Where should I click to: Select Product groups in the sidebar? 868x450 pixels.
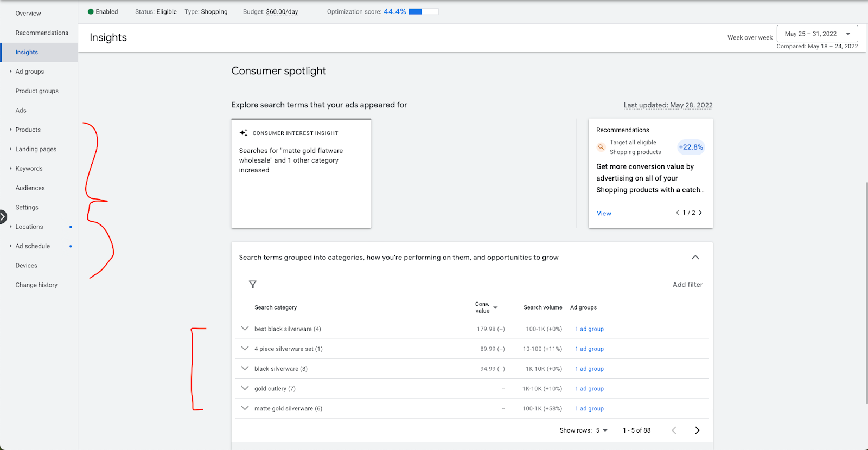[x=37, y=91]
